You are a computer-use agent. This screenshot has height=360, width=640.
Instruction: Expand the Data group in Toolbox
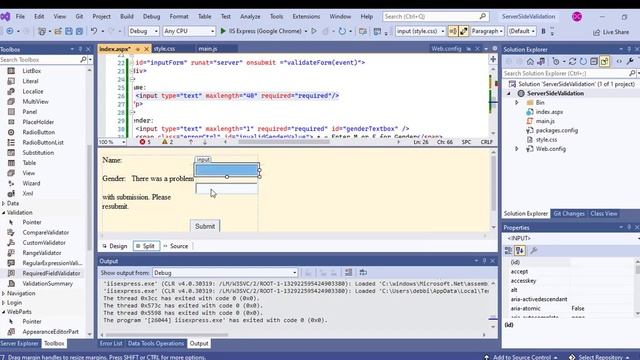(x=4, y=203)
